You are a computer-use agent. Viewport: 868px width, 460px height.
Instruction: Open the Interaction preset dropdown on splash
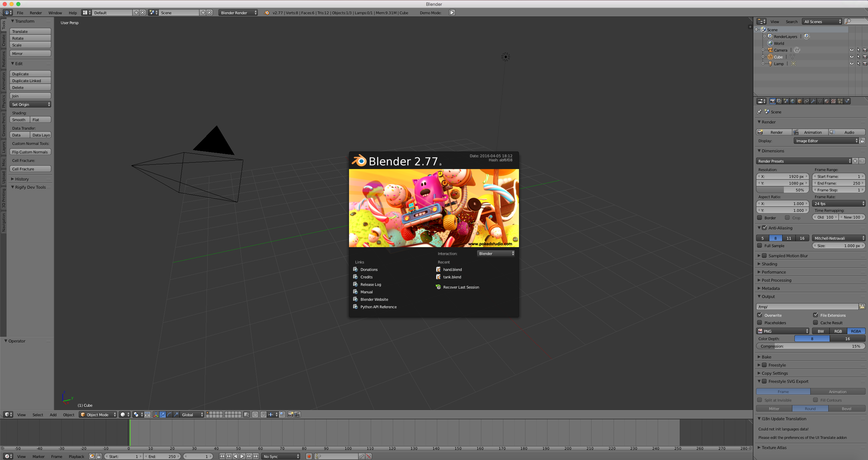pos(496,253)
